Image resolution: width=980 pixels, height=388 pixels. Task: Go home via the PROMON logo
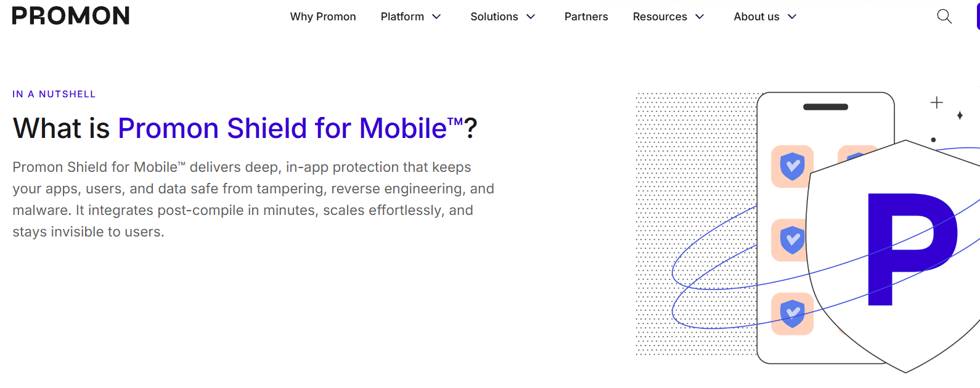(x=71, y=16)
